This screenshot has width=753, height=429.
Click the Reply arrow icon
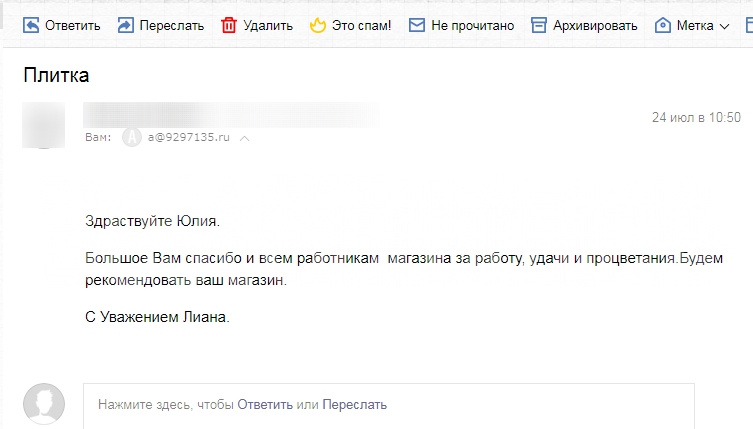click(x=31, y=25)
